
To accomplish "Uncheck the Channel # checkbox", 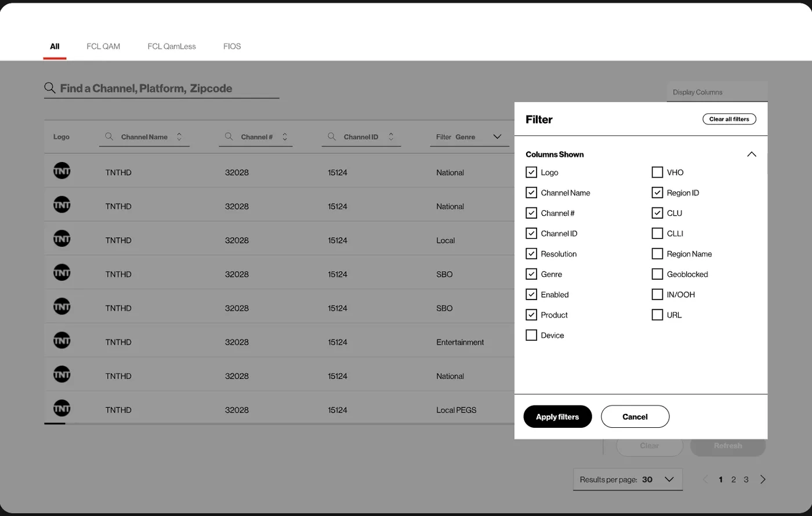I will tap(531, 213).
